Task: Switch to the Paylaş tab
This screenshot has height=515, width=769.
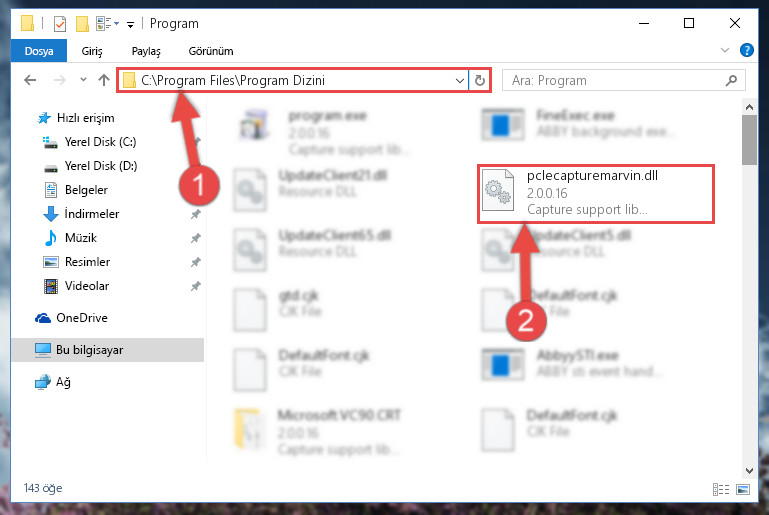Action: (146, 51)
